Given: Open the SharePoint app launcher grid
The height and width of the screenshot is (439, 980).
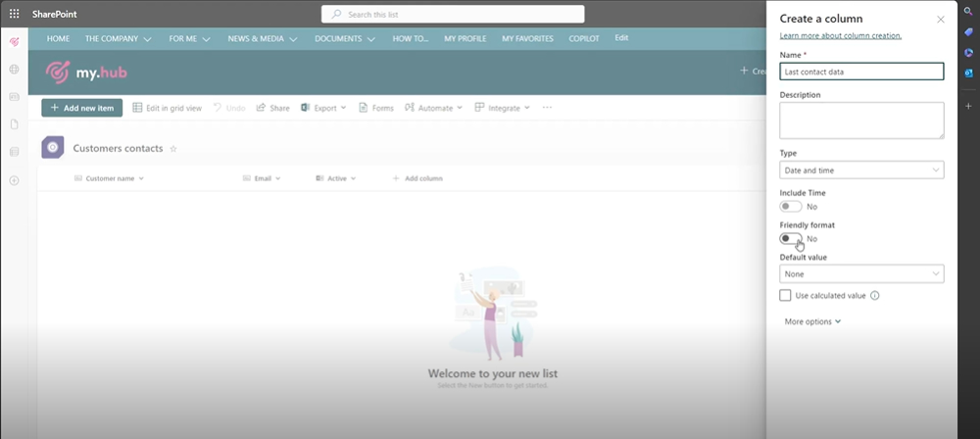Looking at the screenshot, I should (x=14, y=14).
